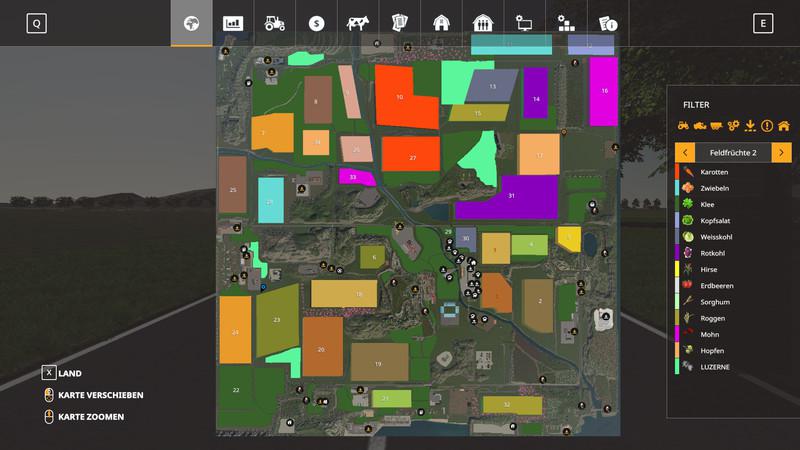Open the barn icon tab in top bar
The width and height of the screenshot is (800, 450).
[x=441, y=23]
